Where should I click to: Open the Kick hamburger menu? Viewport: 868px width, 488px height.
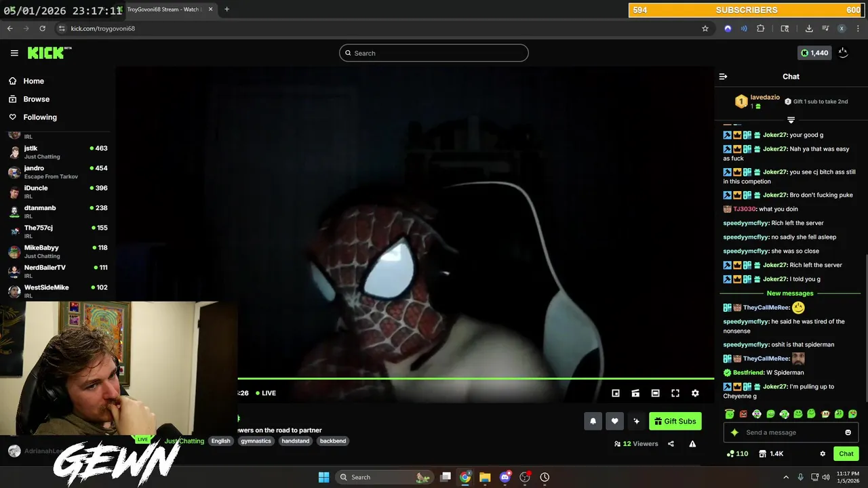(x=14, y=53)
